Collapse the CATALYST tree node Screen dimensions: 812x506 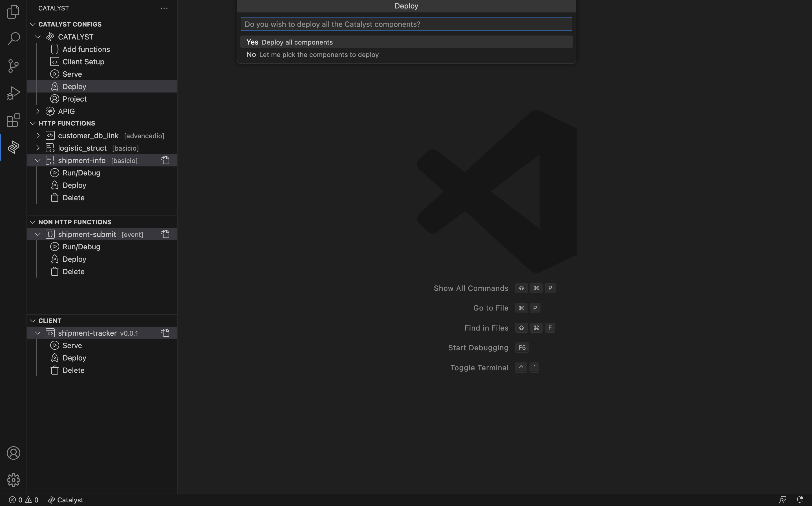tap(38, 37)
